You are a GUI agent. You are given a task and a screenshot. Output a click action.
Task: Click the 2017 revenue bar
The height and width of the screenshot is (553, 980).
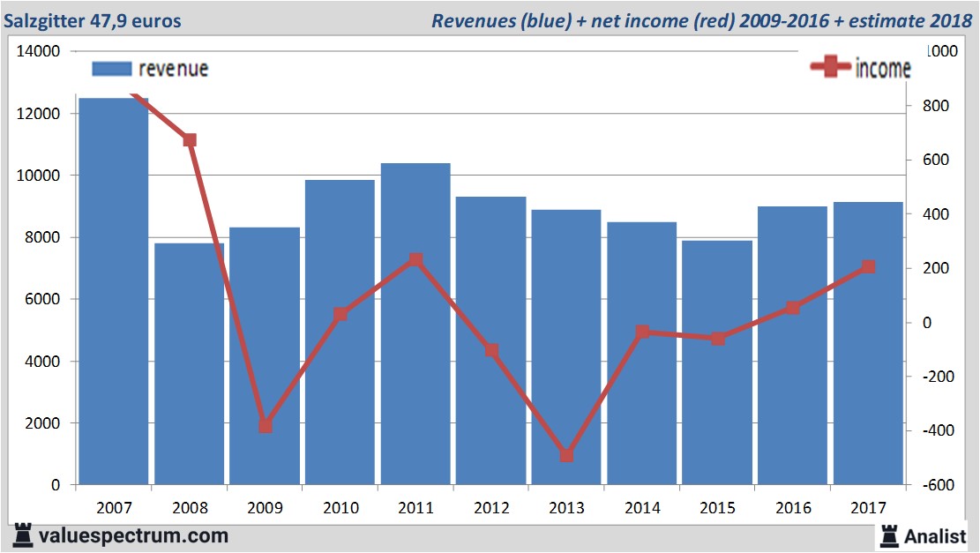[x=868, y=343]
